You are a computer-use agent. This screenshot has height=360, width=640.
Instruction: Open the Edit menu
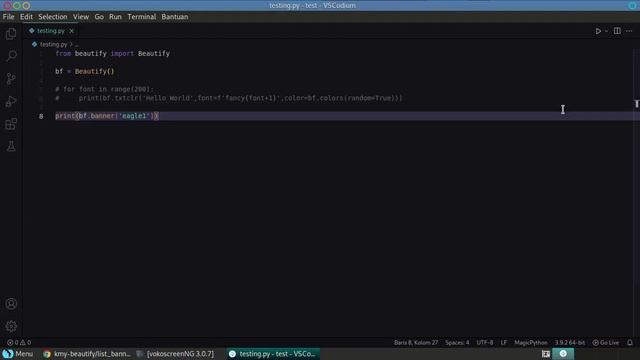pyautogui.click(x=26, y=17)
